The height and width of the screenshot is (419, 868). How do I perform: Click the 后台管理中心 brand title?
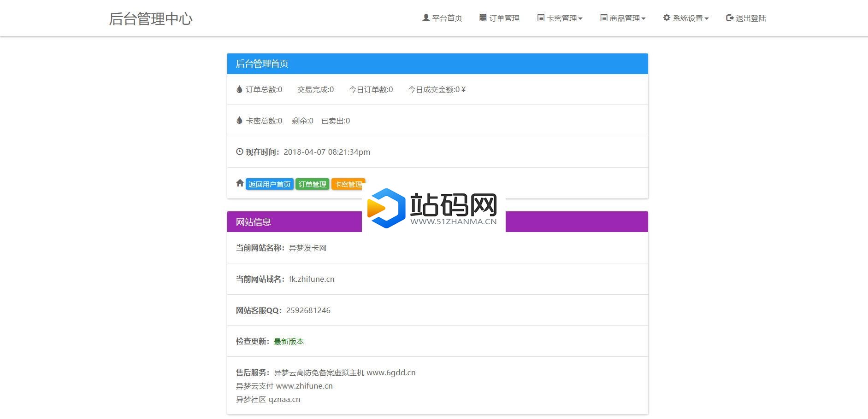click(x=151, y=18)
